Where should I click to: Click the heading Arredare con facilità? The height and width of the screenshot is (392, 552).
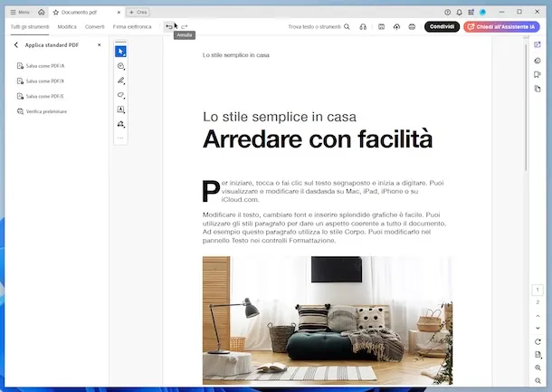tap(318, 139)
